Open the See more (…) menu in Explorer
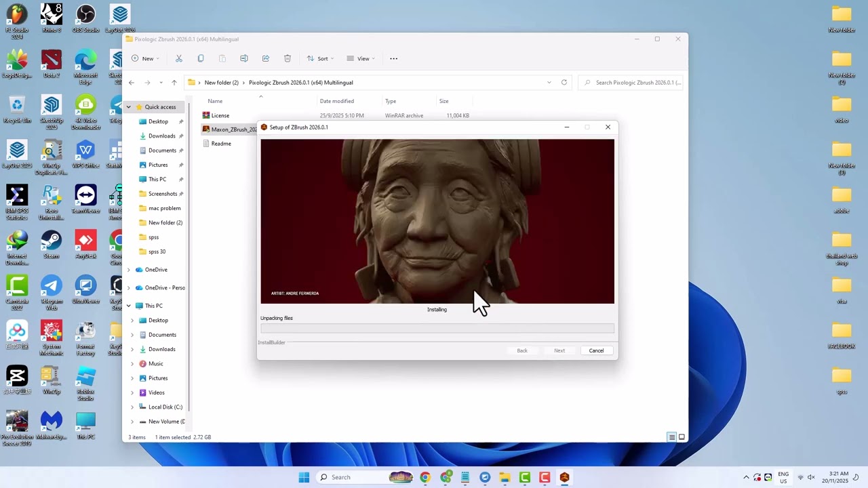 tap(393, 58)
